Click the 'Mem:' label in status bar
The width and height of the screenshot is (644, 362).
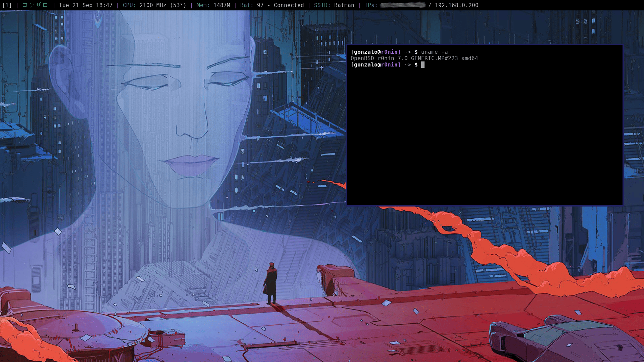coord(203,5)
